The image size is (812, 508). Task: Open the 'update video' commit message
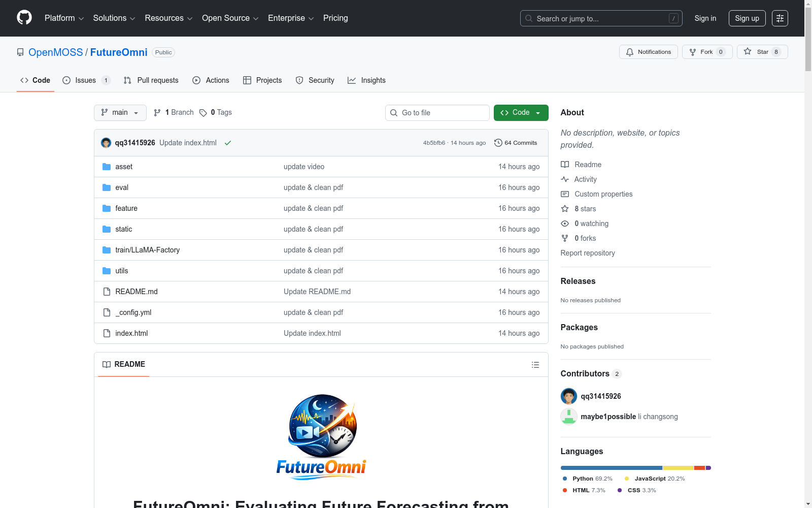pos(304,167)
